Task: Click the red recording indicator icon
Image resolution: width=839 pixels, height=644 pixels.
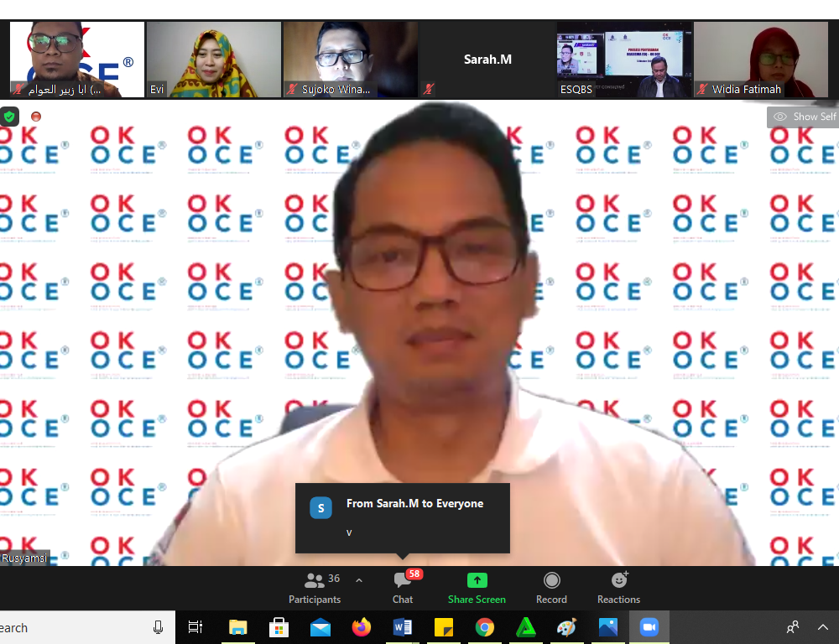Action: 36,117
